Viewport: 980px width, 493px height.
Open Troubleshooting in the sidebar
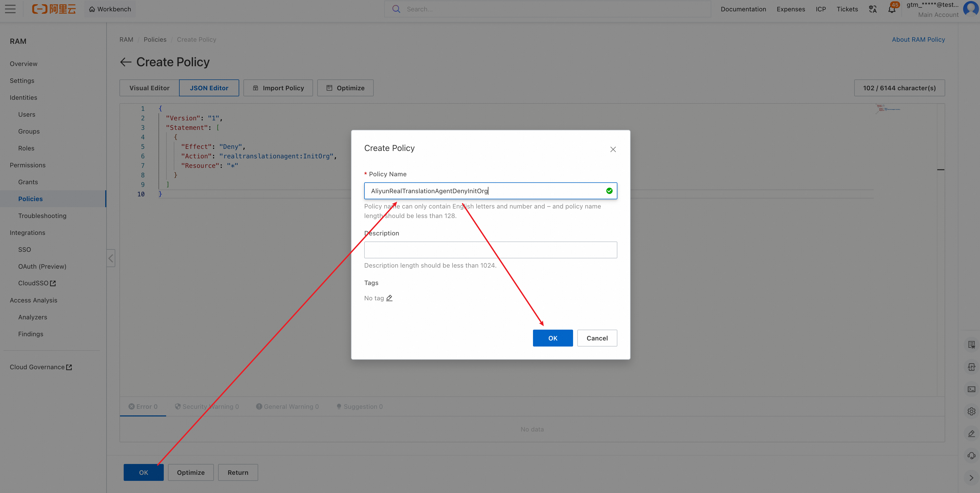(42, 216)
